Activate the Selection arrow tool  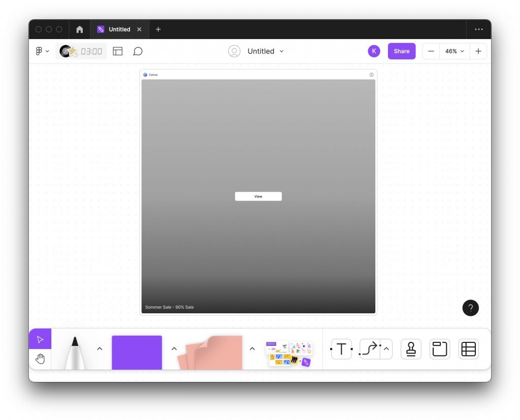point(40,339)
